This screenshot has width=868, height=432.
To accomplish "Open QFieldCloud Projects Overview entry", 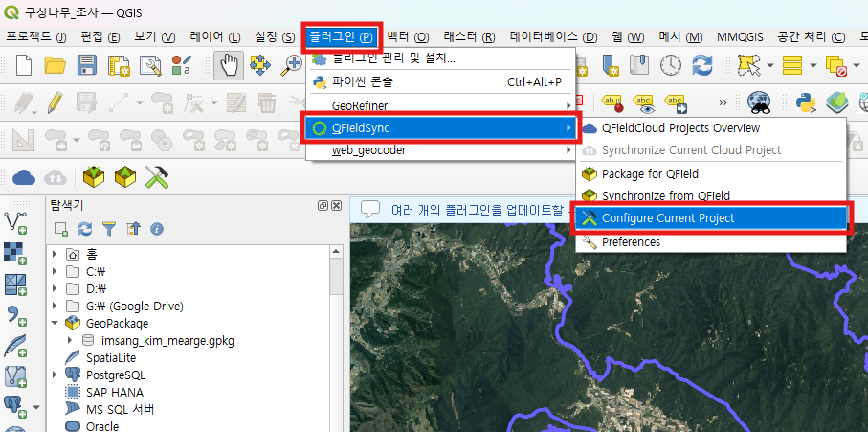I will coord(711,128).
